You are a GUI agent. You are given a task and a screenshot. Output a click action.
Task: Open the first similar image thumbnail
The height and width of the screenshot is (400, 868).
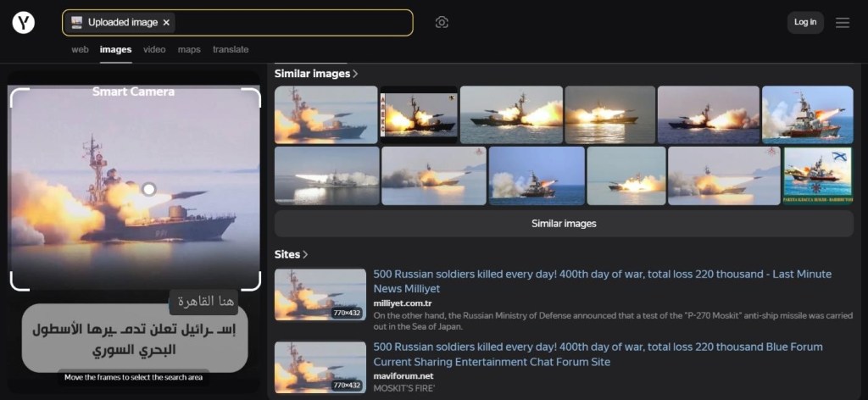(325, 114)
